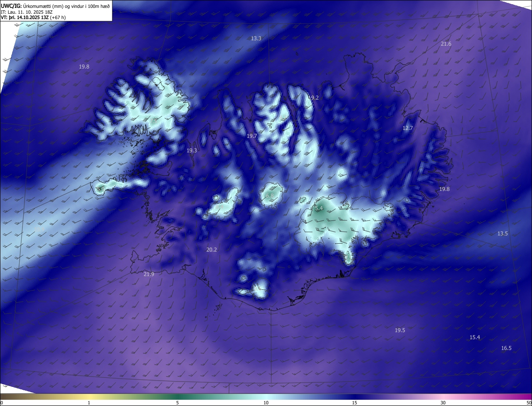Click the 1 tick label on the colour scale
Image resolution: width=532 pixels, height=406 pixels.
tap(89, 403)
